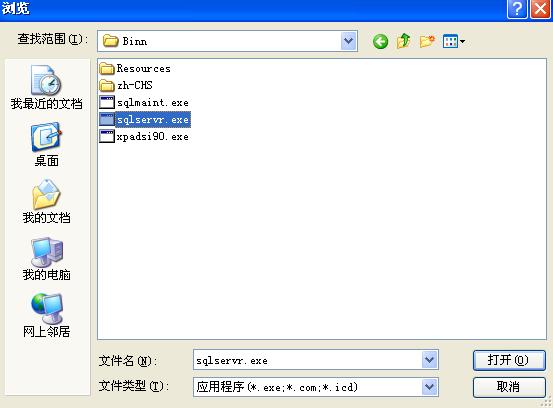The image size is (553, 408).
Task: Go to 我的电脑 in the places bar
Action: coord(47,259)
